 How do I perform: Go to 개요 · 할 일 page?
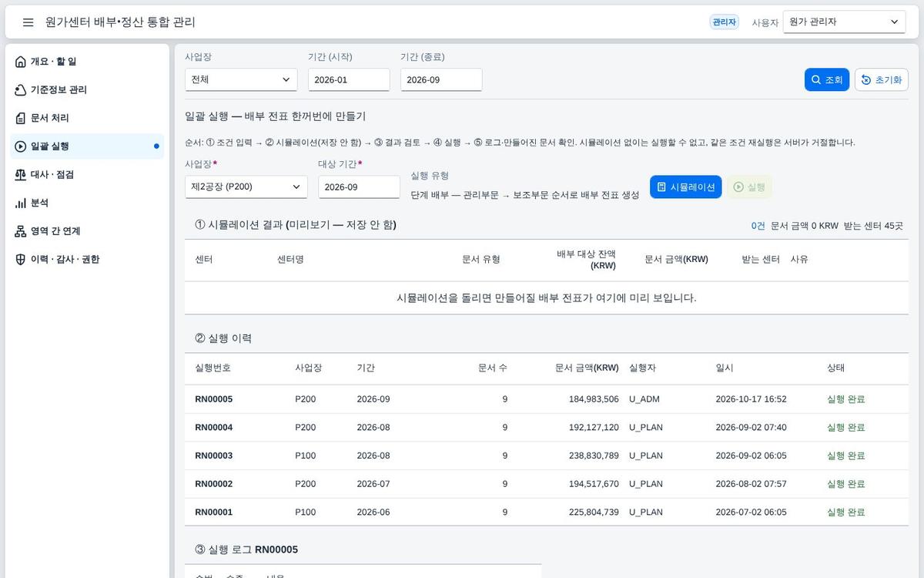pyautogui.click(x=87, y=62)
